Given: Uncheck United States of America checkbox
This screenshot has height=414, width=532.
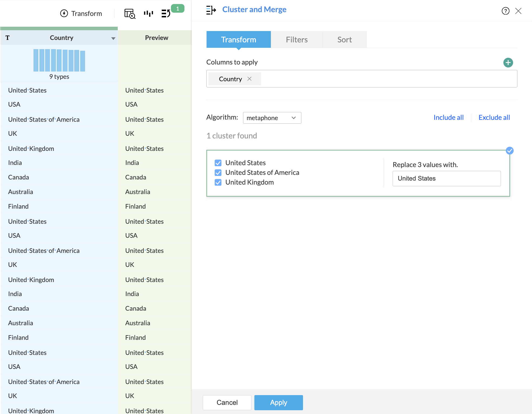Looking at the screenshot, I should click(x=218, y=173).
